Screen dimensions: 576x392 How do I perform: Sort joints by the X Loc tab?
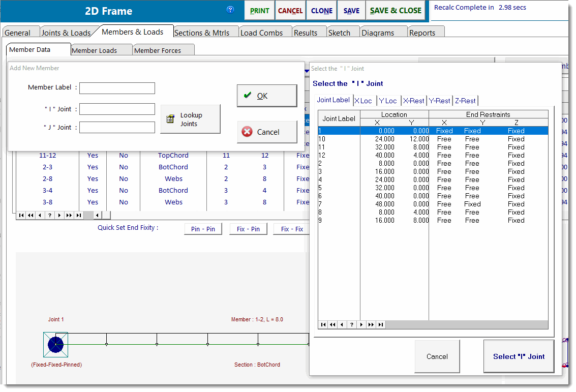coord(363,101)
